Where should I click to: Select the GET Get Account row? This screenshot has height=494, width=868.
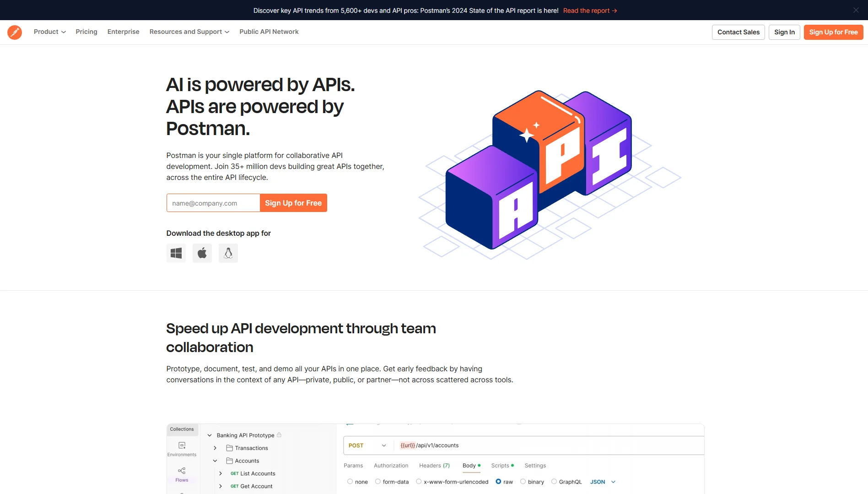click(252, 486)
